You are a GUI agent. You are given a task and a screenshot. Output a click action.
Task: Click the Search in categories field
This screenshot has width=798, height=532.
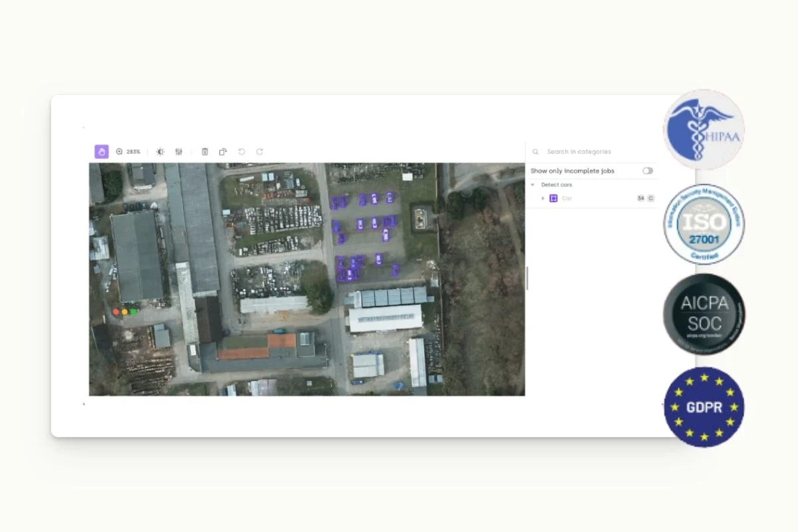pyautogui.click(x=592, y=152)
